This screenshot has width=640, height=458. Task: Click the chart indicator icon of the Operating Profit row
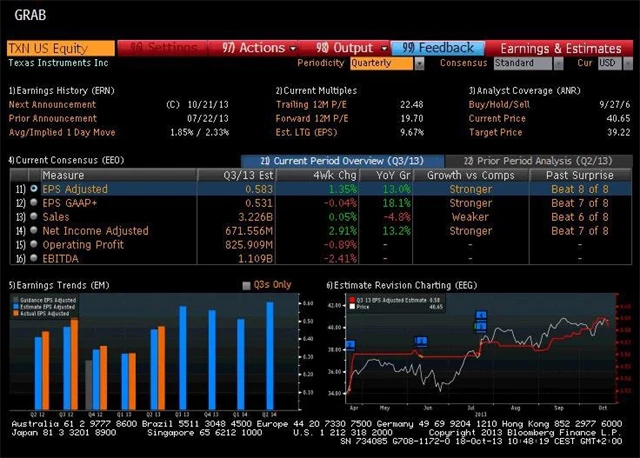[x=35, y=245]
